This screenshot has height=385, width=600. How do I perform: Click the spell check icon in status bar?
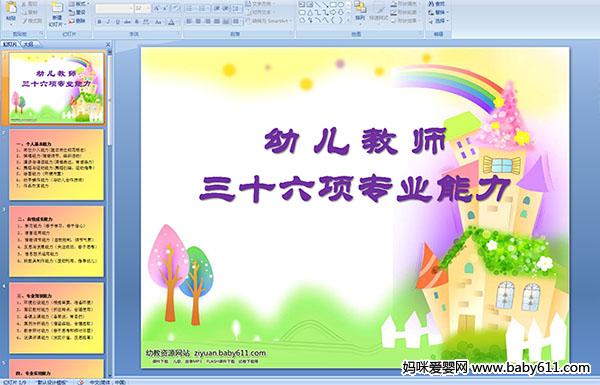(81, 382)
